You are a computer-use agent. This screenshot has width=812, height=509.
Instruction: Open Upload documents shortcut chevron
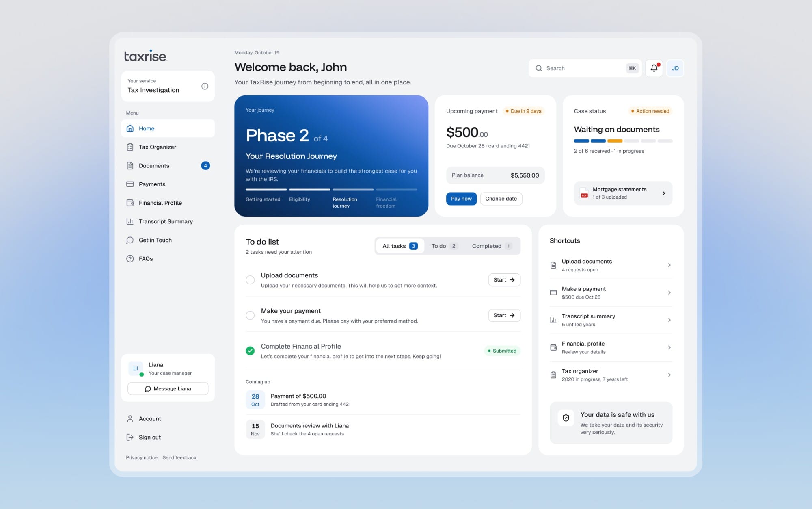point(669,265)
